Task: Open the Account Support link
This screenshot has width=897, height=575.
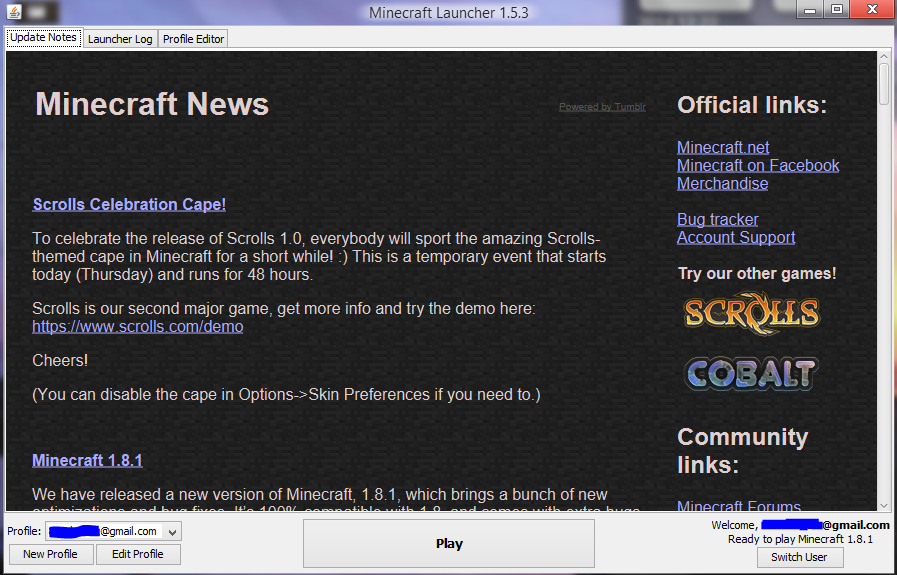Action: point(736,237)
